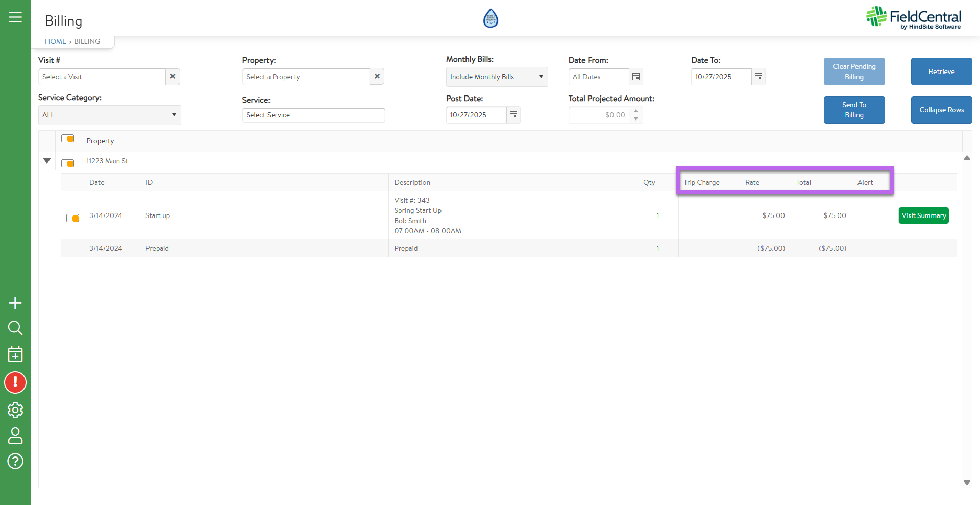
Task: Open Visit Summary for visit 343
Action: coord(923,215)
